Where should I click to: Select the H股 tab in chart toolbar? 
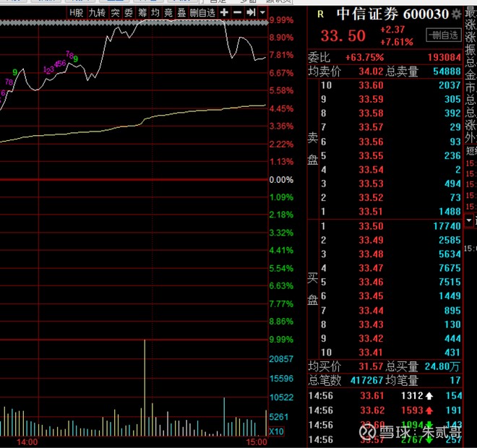tap(76, 13)
